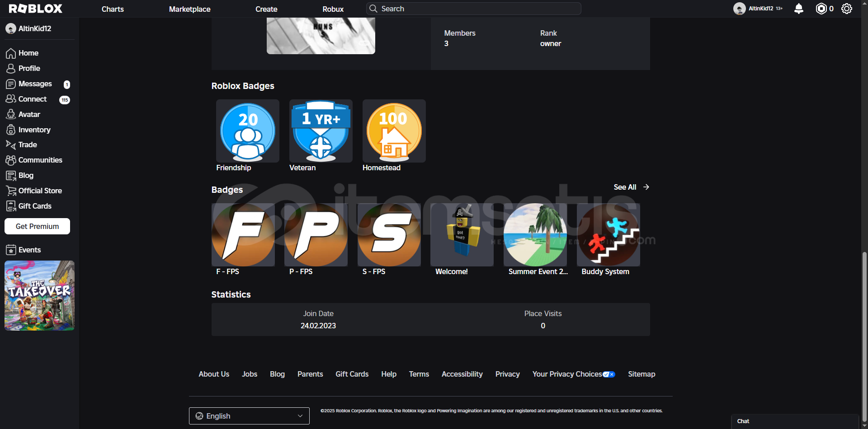
Task: Click the search magnifier icon
Action: pos(373,9)
